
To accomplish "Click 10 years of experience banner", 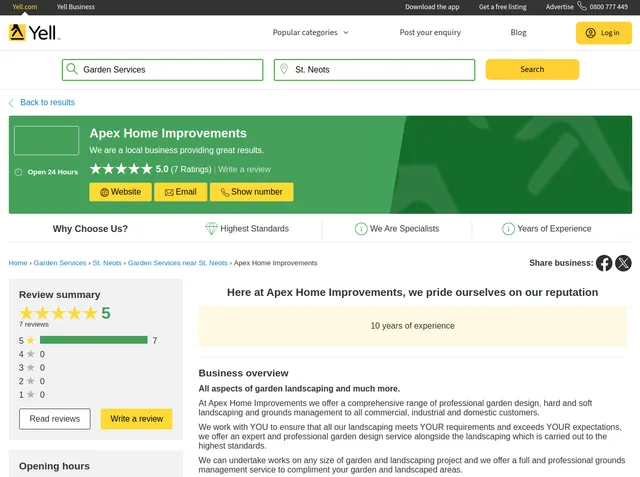I will click(x=412, y=326).
